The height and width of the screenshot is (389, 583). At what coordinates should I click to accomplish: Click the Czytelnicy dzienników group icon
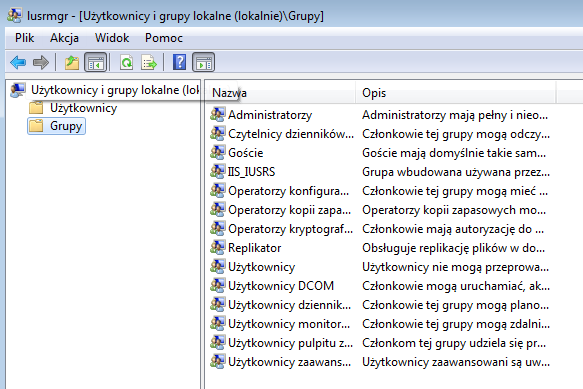(x=218, y=133)
